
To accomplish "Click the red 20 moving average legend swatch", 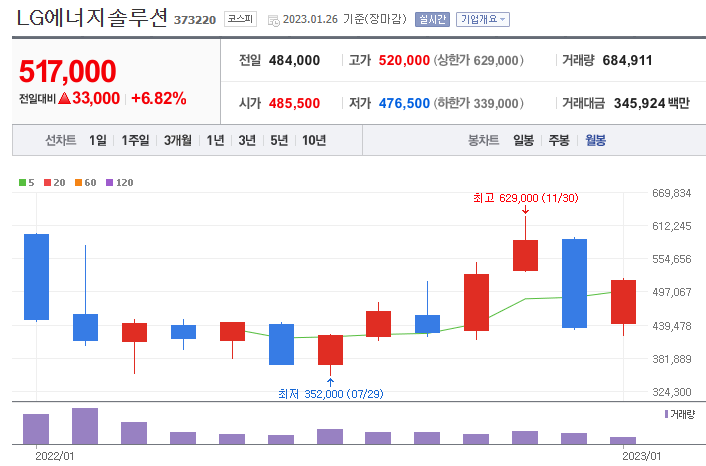I will tap(47, 182).
